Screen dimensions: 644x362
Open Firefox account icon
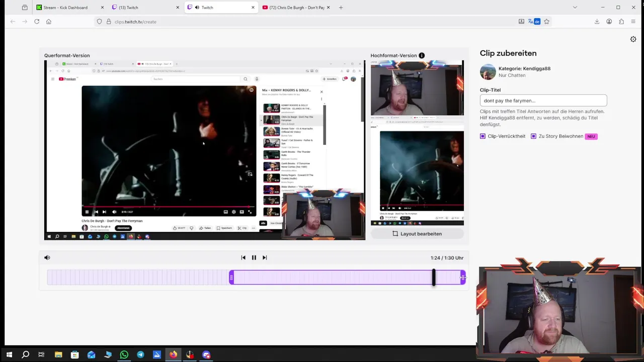[x=609, y=22]
